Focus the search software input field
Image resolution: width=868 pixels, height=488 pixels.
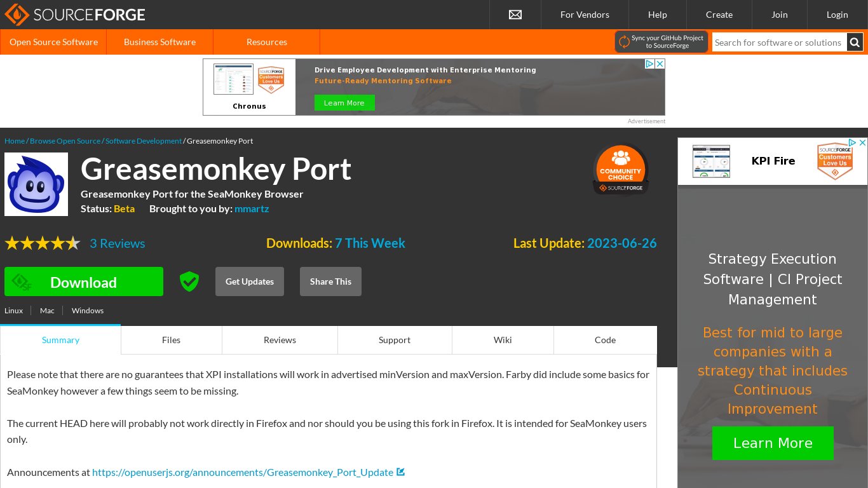point(779,43)
